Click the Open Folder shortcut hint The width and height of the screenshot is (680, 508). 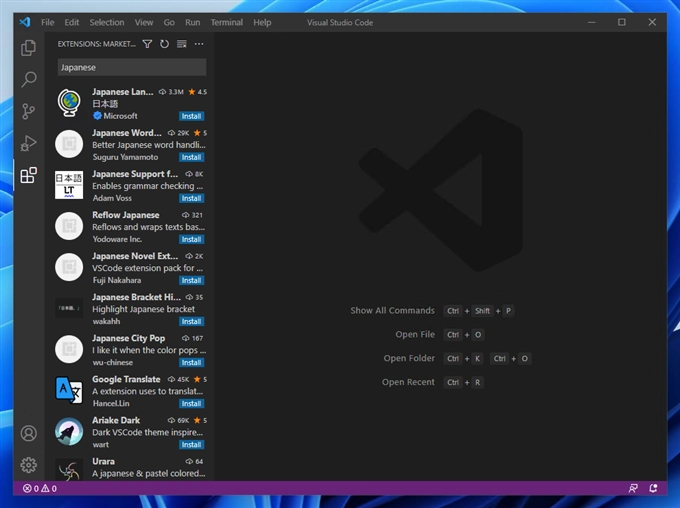point(409,358)
